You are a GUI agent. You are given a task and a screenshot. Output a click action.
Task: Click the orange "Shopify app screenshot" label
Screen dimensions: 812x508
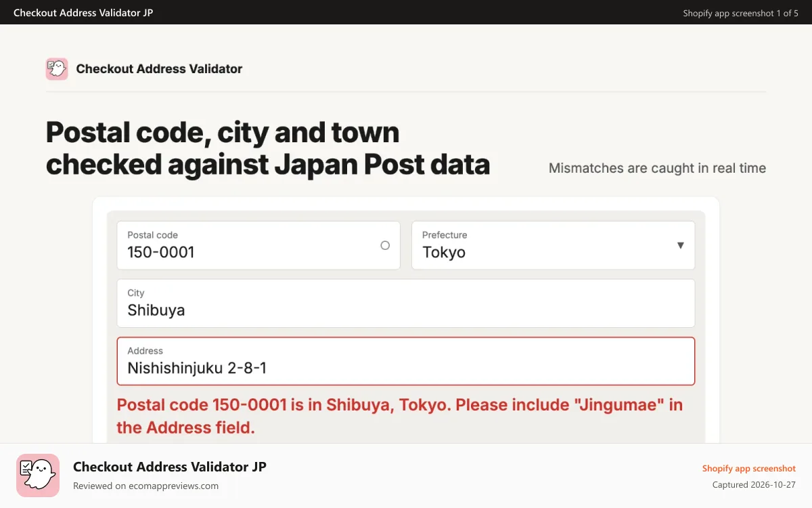click(x=748, y=468)
